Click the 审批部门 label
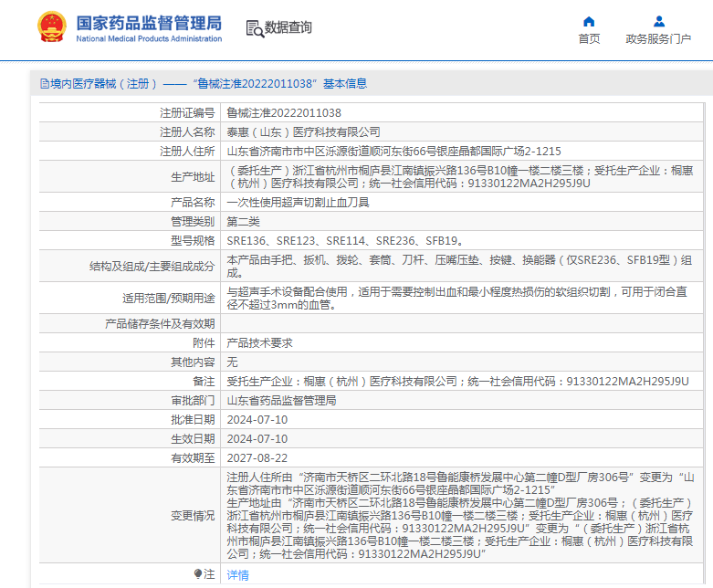This screenshot has height=588, width=713. point(193,400)
